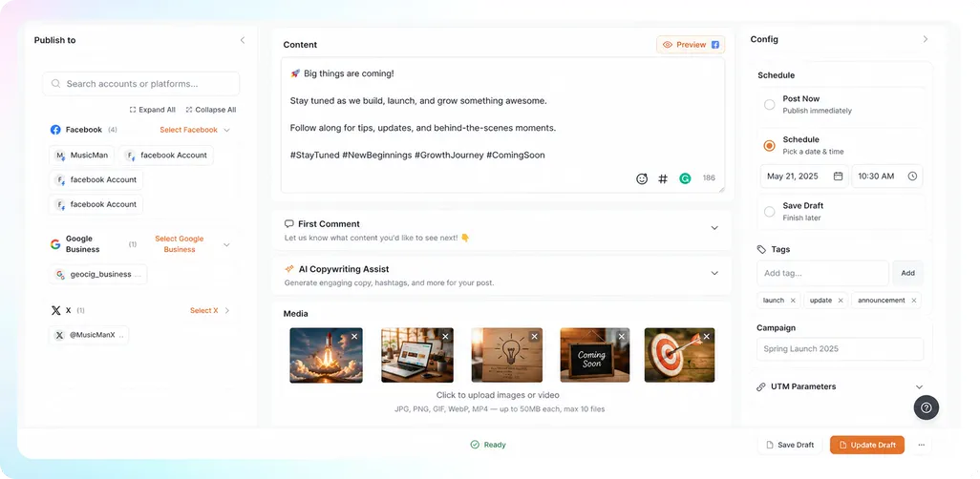
Task: Collapse the Facebook accounts group chevron
Action: click(x=227, y=130)
